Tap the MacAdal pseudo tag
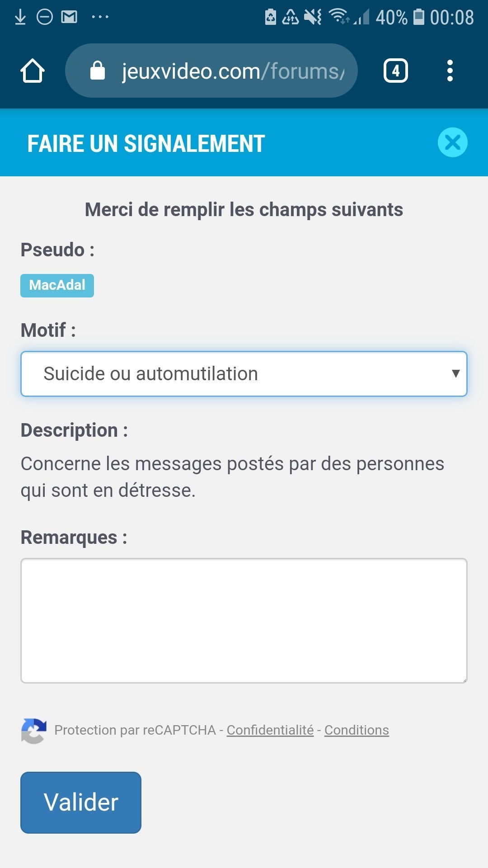 pos(57,285)
